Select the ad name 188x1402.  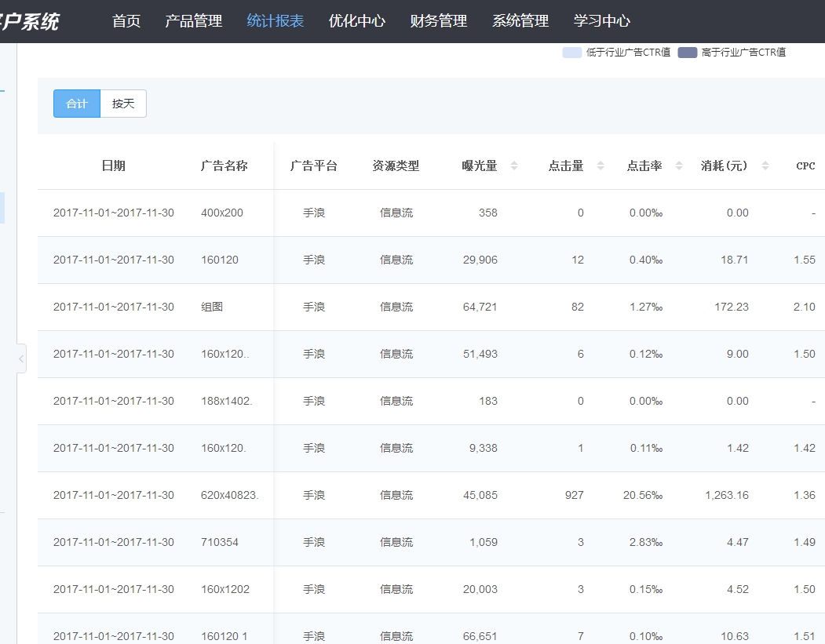pos(226,401)
